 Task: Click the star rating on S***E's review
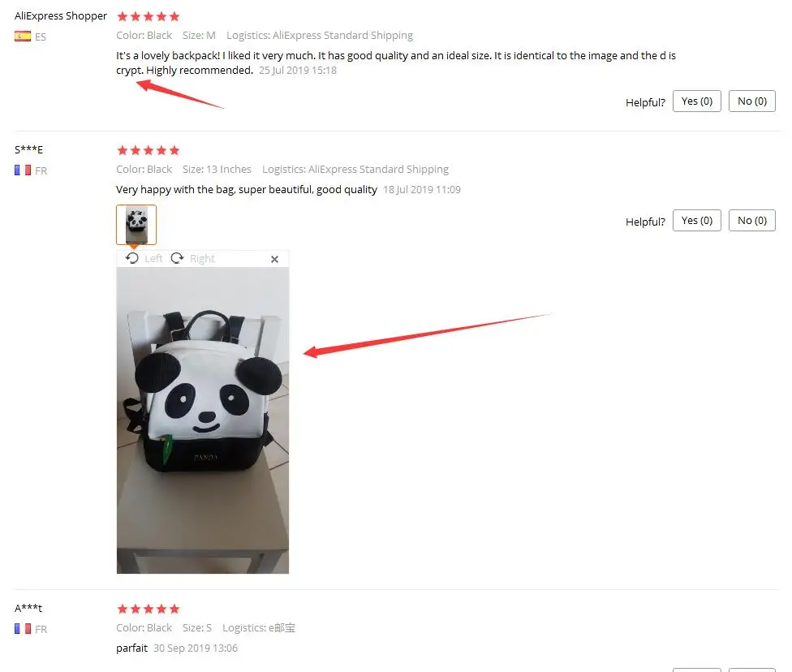pyautogui.click(x=148, y=151)
